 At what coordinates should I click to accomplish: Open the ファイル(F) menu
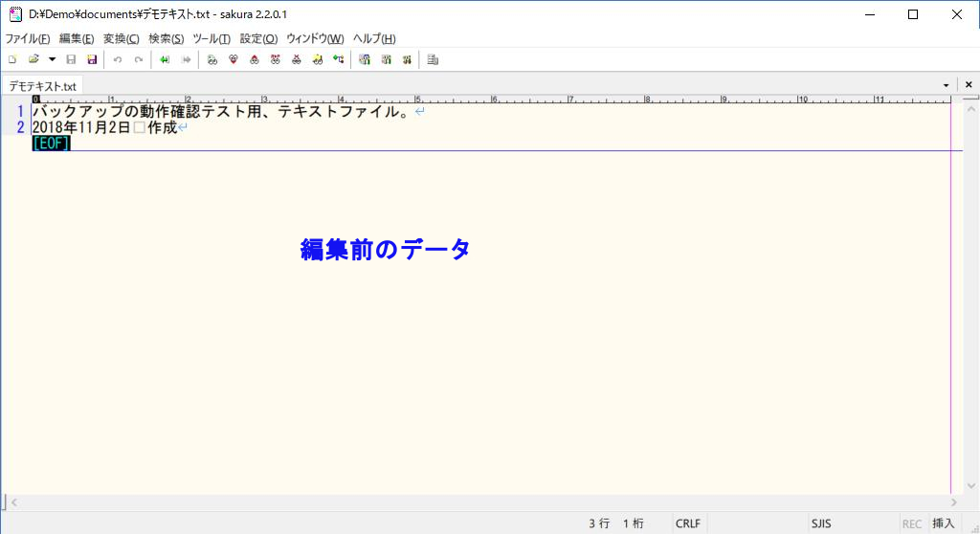tap(28, 38)
